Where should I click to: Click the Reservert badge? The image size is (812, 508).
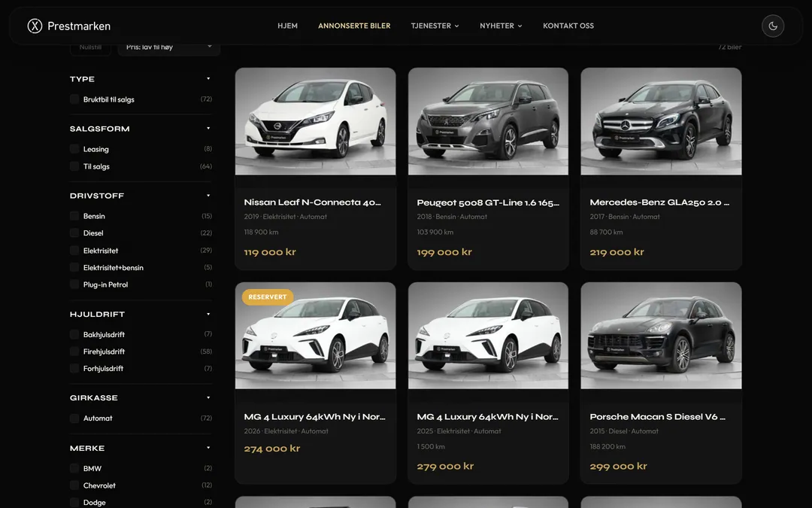267,297
